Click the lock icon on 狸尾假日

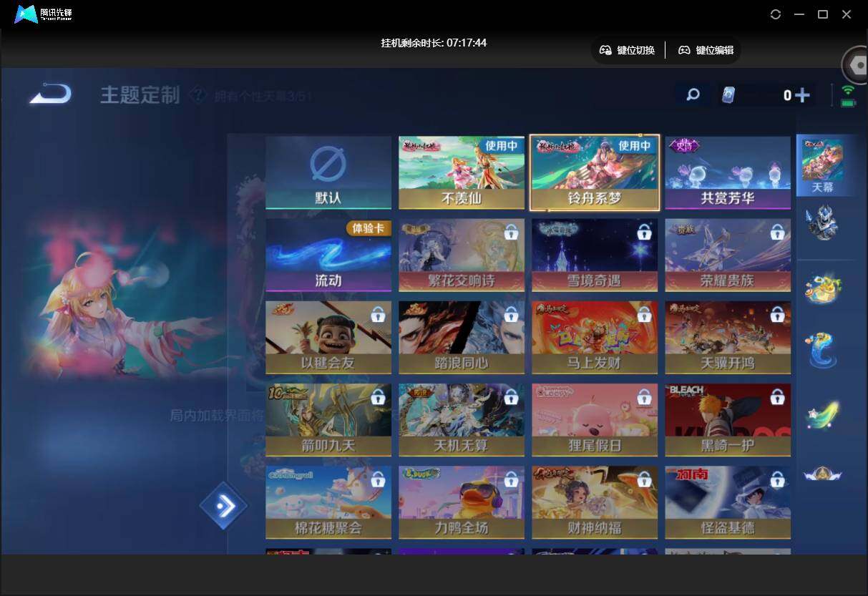(x=644, y=396)
